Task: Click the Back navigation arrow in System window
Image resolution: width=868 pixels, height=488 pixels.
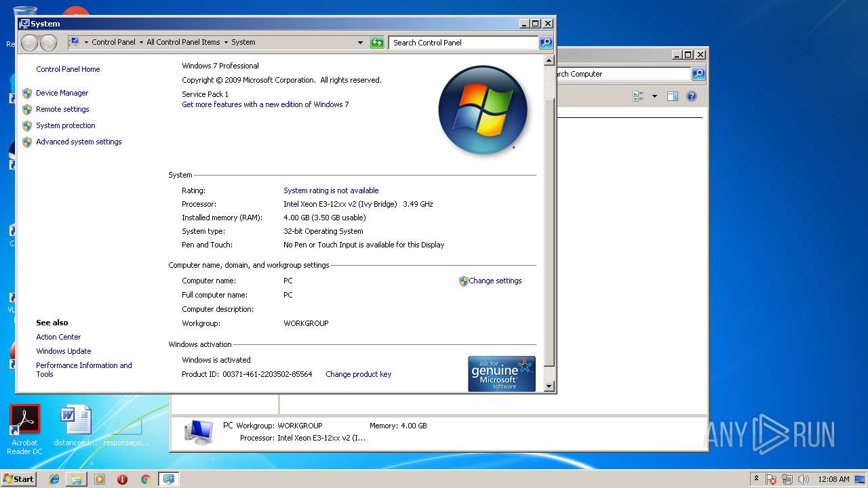Action: 29,43
